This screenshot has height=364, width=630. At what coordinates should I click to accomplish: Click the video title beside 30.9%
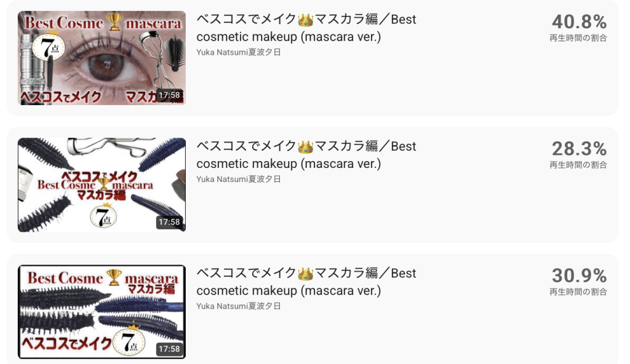coord(306,282)
